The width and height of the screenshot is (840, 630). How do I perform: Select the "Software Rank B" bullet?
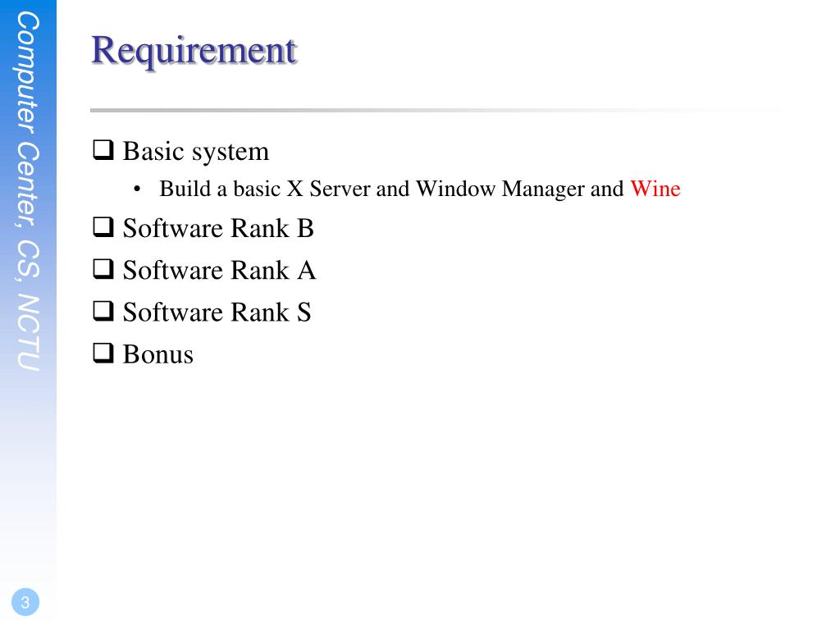tap(218, 228)
